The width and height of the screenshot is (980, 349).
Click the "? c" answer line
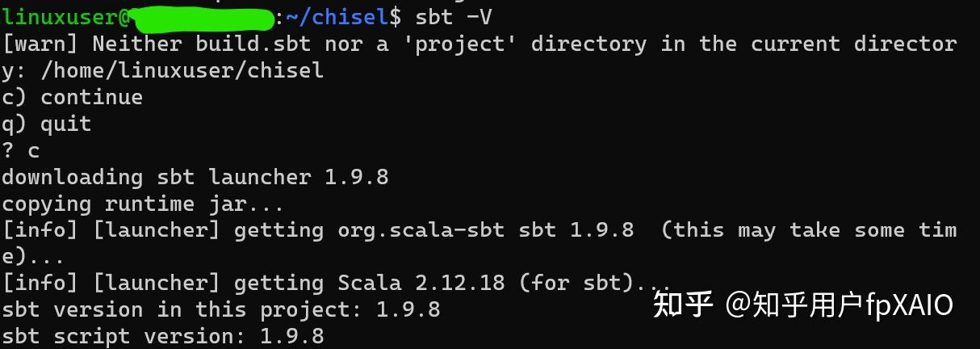[x=20, y=150]
